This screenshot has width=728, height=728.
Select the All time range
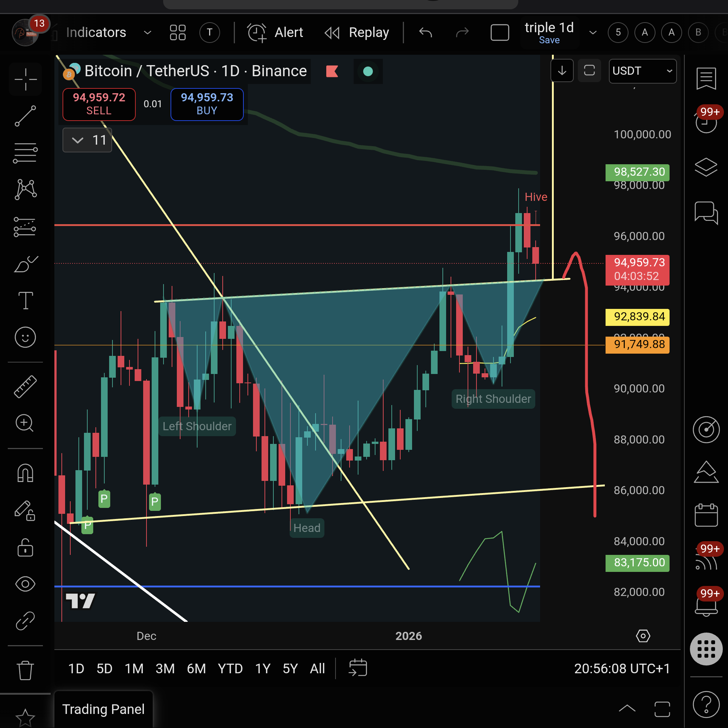pyautogui.click(x=317, y=669)
